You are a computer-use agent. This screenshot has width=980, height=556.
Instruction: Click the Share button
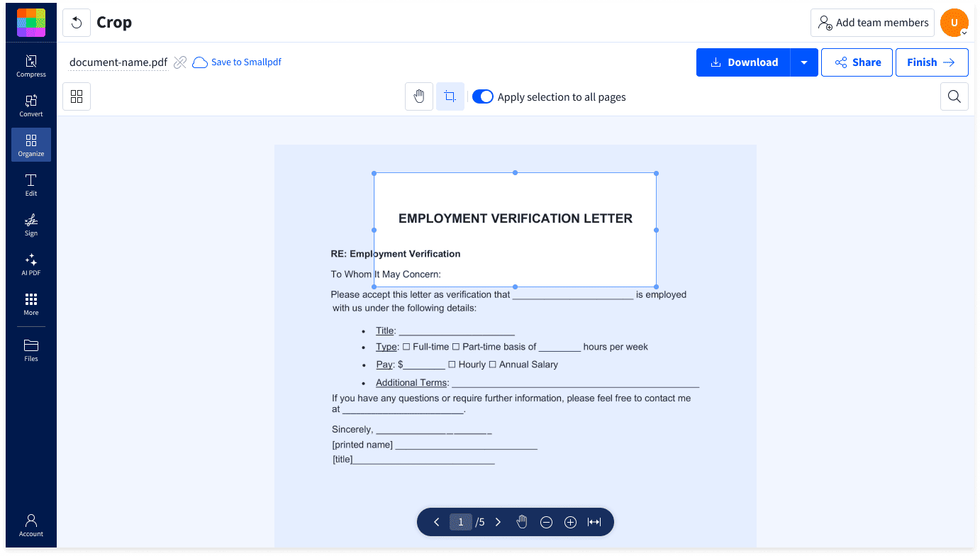click(857, 62)
